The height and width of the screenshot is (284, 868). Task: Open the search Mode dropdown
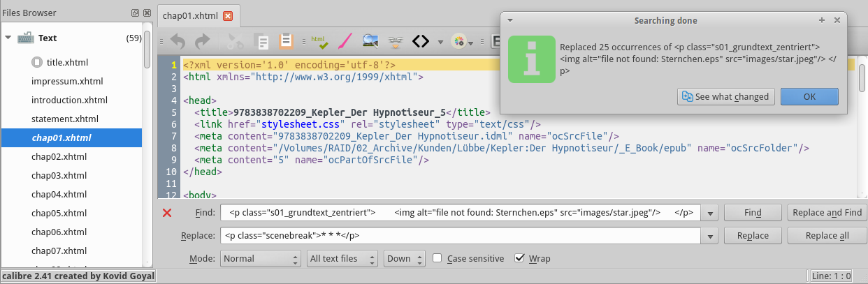click(x=261, y=258)
